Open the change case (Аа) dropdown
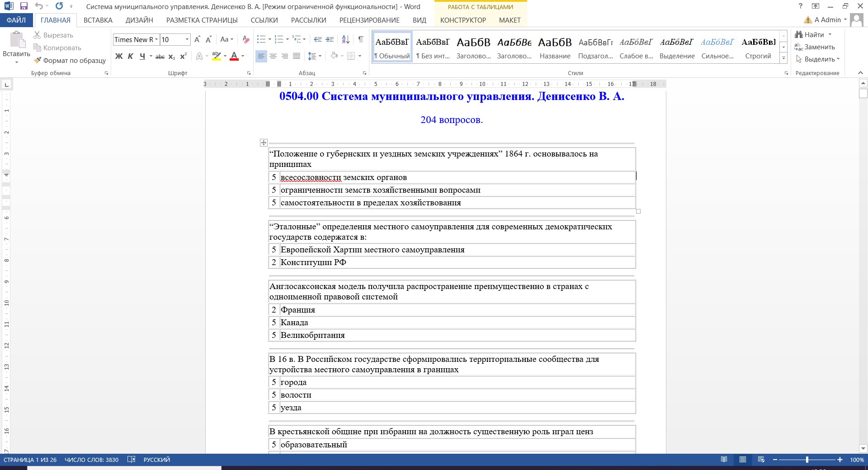This screenshot has width=868, height=470. tap(226, 40)
